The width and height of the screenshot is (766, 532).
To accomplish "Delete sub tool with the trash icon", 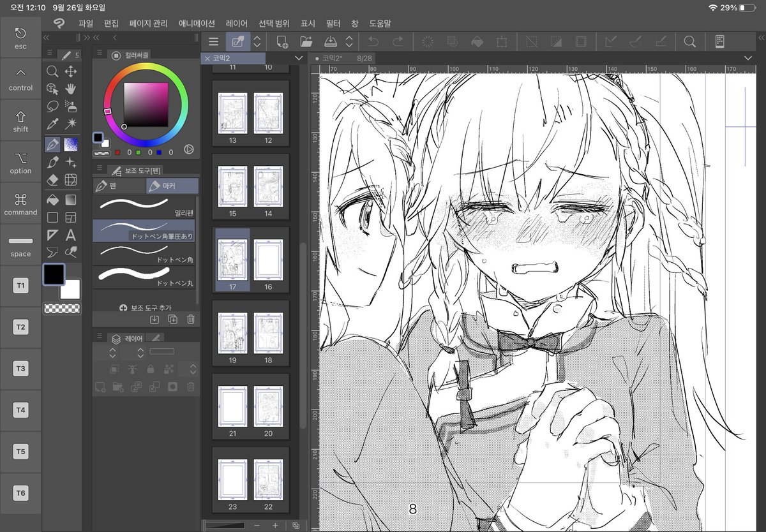I will (190, 320).
